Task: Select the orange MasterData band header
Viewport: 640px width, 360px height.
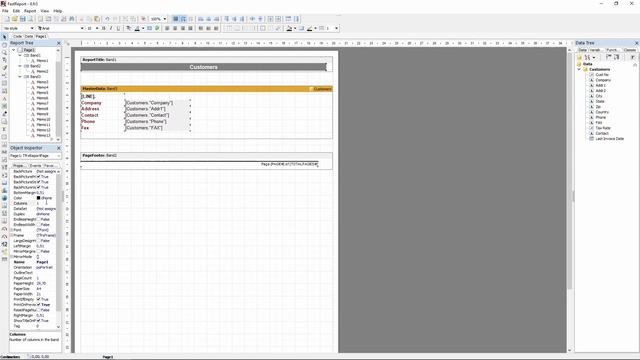Action: (207, 89)
